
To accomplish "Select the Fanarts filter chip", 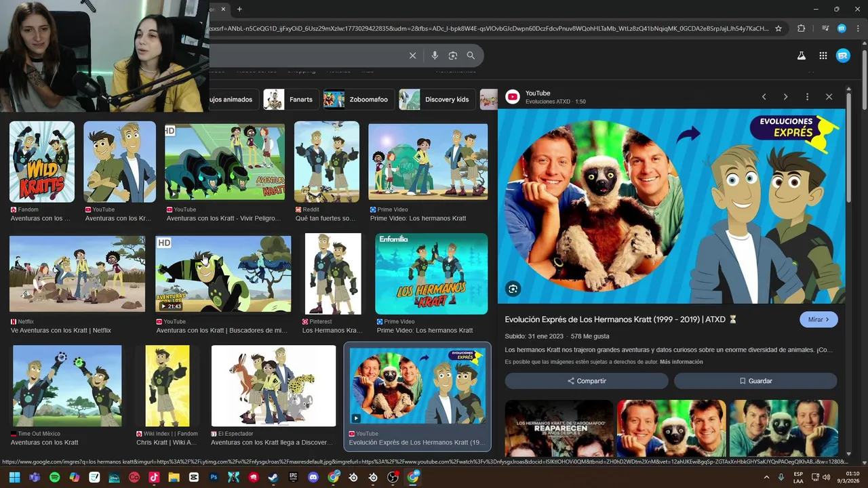I will [292, 100].
